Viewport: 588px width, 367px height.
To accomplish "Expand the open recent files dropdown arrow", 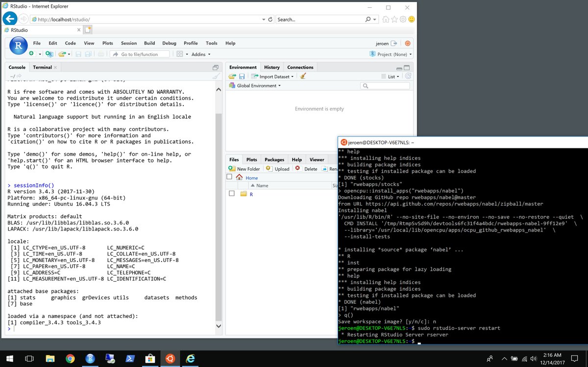I will (x=69, y=54).
